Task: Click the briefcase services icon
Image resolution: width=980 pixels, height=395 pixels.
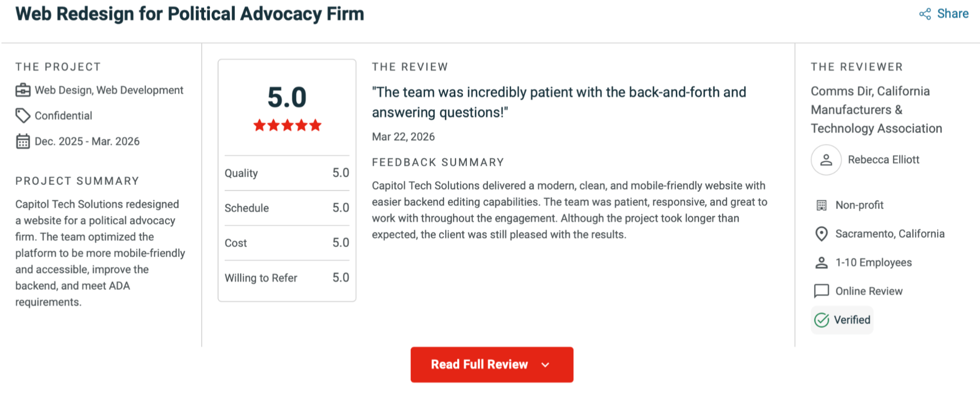Action: pyautogui.click(x=23, y=91)
